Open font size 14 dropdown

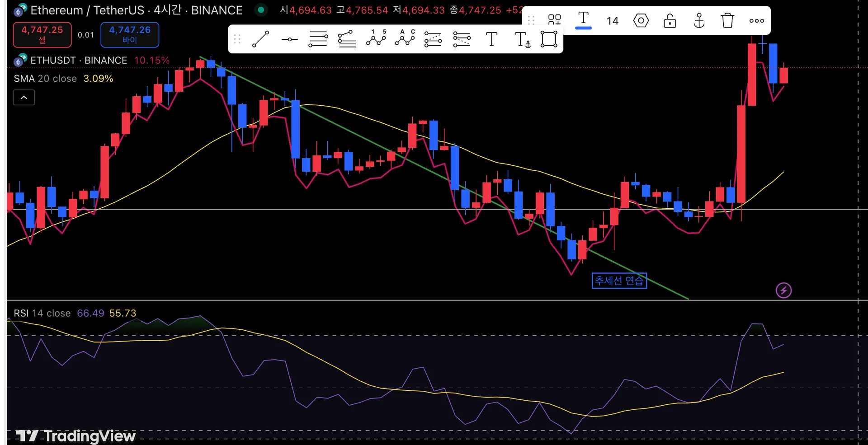[612, 21]
